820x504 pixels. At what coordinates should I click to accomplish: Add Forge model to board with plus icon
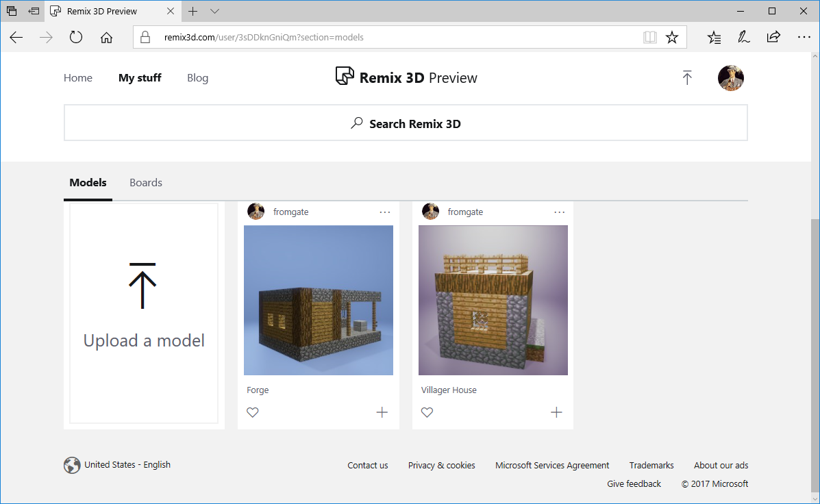[x=382, y=412]
